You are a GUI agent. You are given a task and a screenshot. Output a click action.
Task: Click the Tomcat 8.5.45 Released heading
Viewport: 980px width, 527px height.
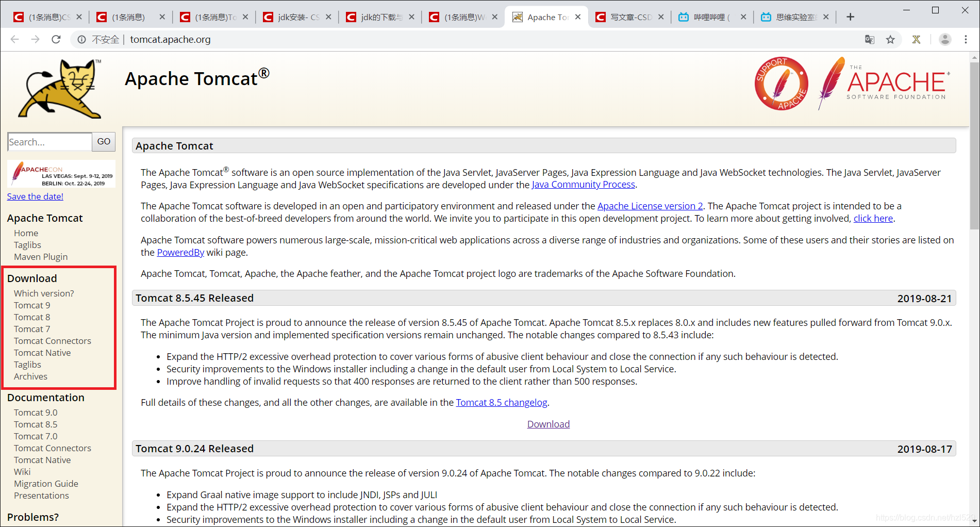(x=194, y=298)
